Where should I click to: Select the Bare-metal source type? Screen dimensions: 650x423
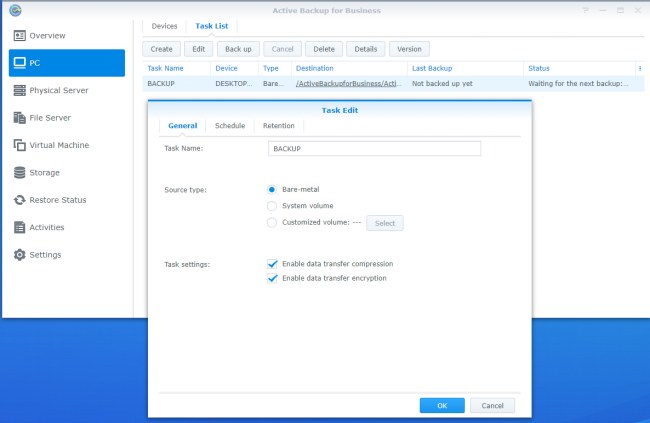point(272,190)
